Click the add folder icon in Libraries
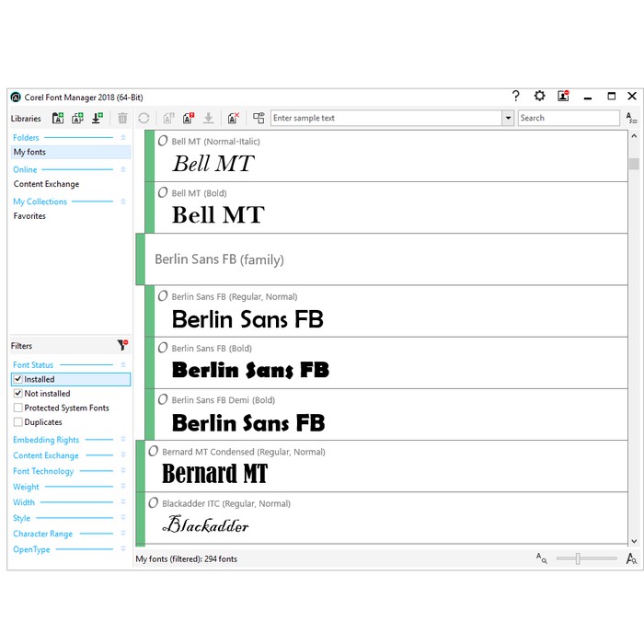The height and width of the screenshot is (644, 644). pyautogui.click(x=58, y=119)
